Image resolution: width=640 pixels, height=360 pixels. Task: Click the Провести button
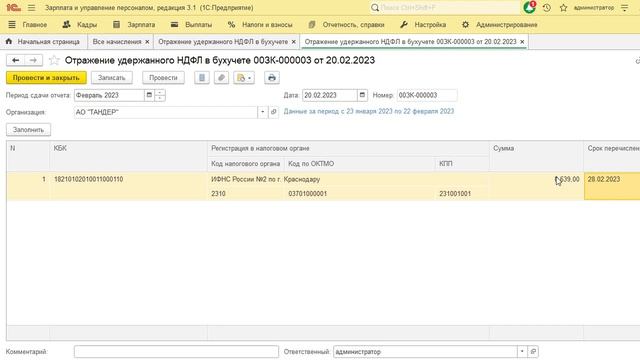click(x=163, y=78)
